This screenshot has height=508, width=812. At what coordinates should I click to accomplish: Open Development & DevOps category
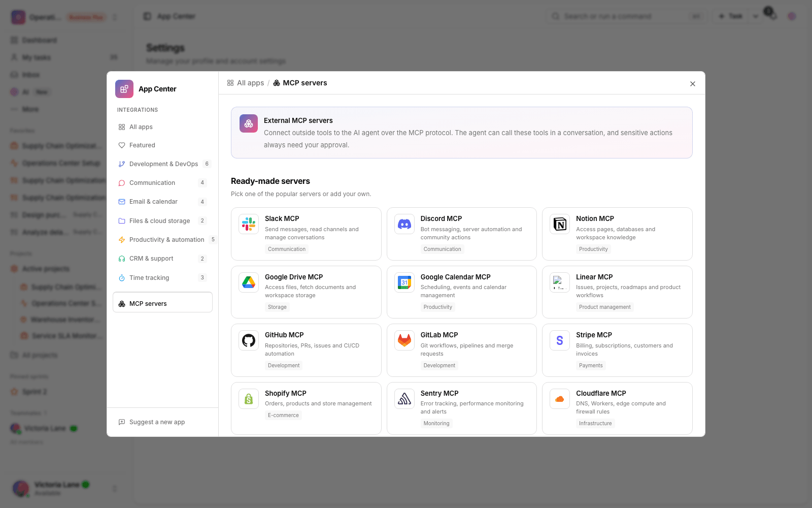click(162, 164)
